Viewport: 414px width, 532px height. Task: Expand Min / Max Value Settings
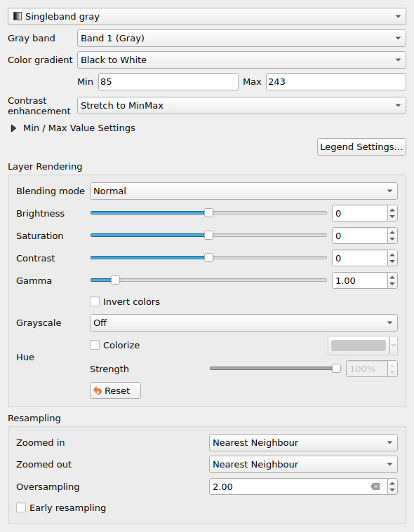tap(13, 128)
